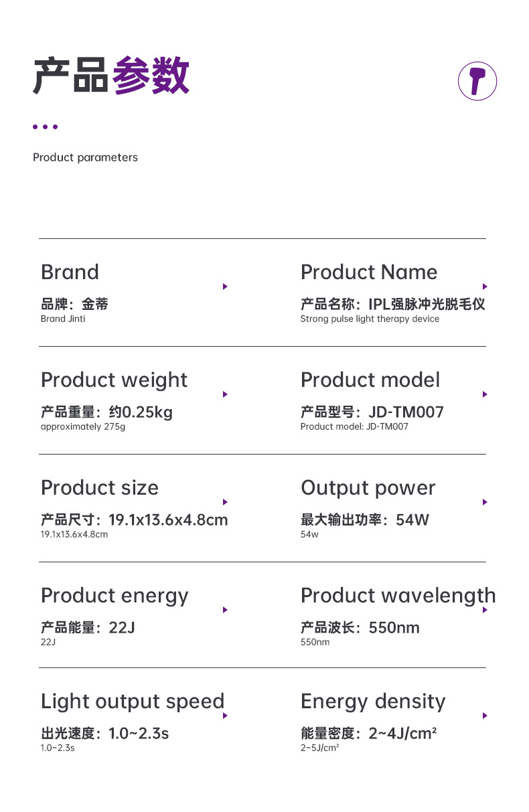Click the IPL强脉冲光脱毛仪 product name text
Image resolution: width=529 pixels, height=812 pixels.
click(x=427, y=305)
